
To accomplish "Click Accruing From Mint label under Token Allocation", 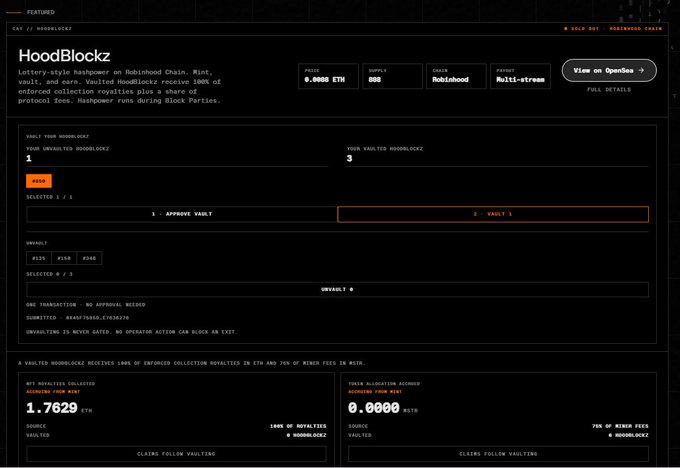I will (x=375, y=392).
